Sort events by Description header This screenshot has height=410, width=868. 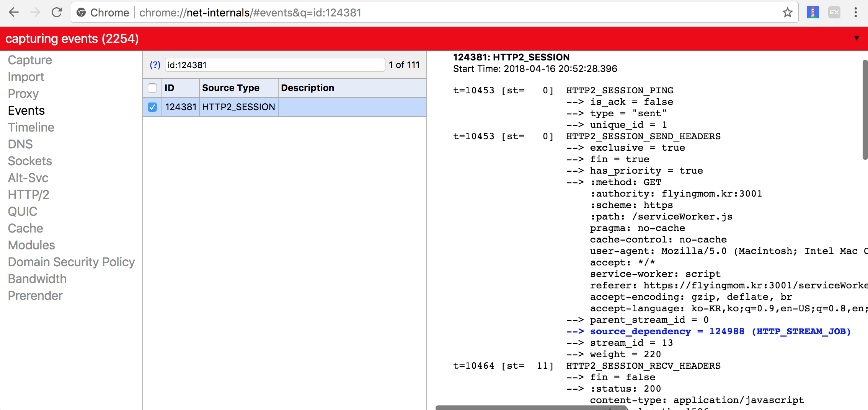click(352, 88)
